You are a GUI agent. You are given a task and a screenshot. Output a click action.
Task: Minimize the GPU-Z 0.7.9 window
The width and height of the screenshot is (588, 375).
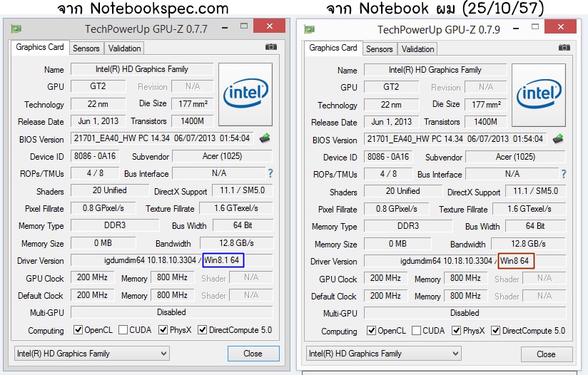517,29
